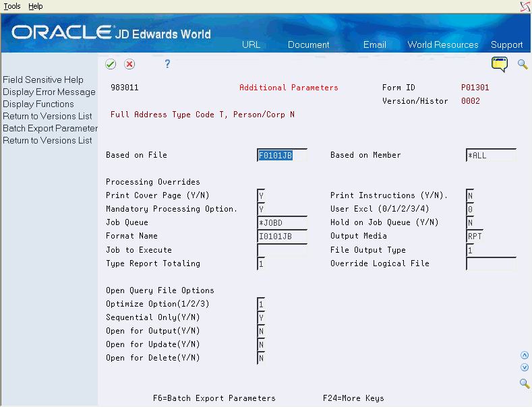532x407 pixels.
Task: Click the Version/History value 0002
Action: [x=470, y=101]
